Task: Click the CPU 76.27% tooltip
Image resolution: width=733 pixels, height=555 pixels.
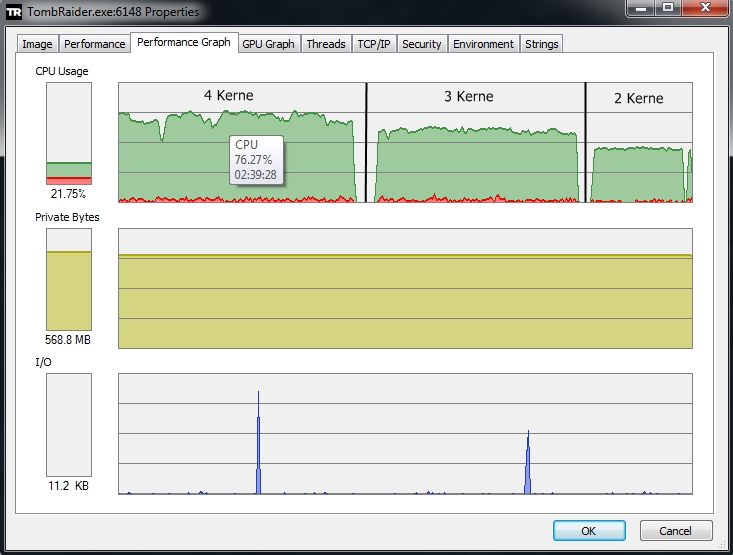Action: (256, 160)
